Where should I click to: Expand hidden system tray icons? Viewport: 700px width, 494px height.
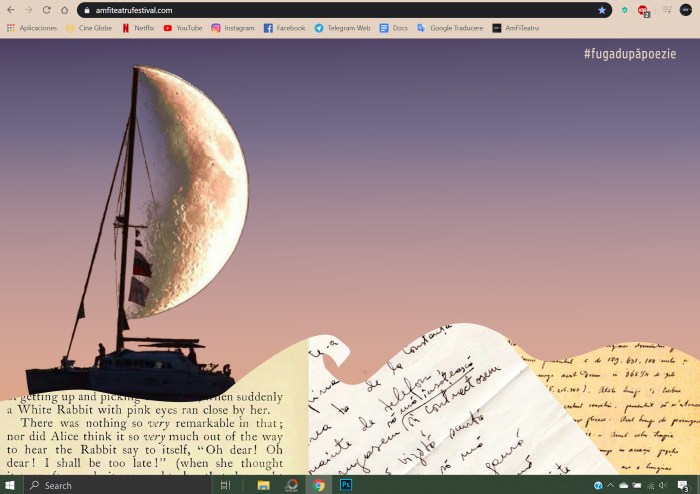tap(611, 485)
